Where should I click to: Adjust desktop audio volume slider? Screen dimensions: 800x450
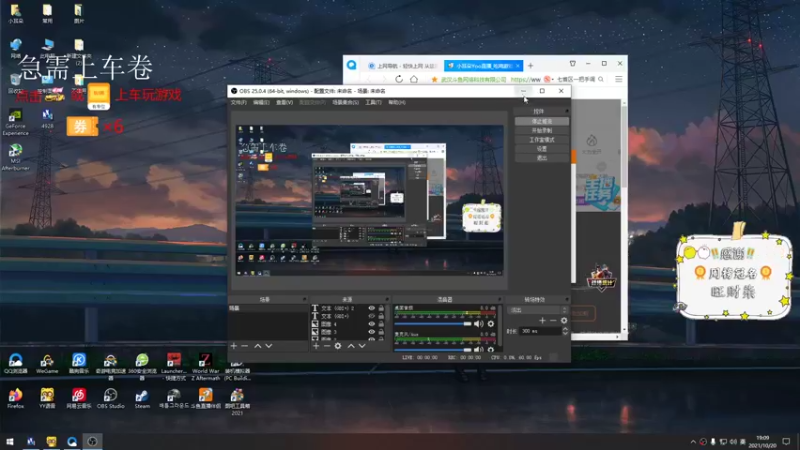click(x=433, y=324)
